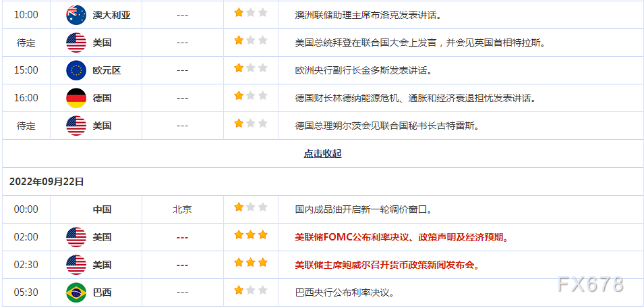The width and height of the screenshot is (644, 308).
Task: Click three-star rating in the 02:00 FOMC row
Action: click(x=251, y=235)
